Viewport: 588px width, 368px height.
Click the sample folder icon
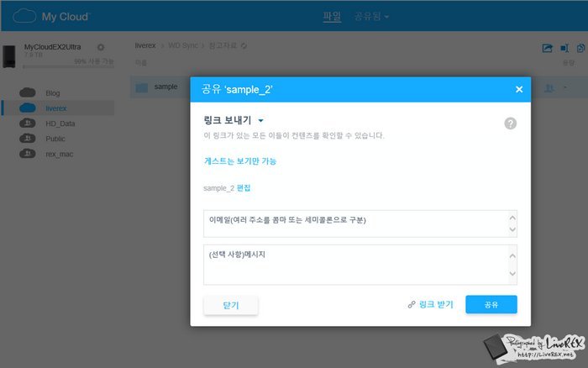[141, 87]
